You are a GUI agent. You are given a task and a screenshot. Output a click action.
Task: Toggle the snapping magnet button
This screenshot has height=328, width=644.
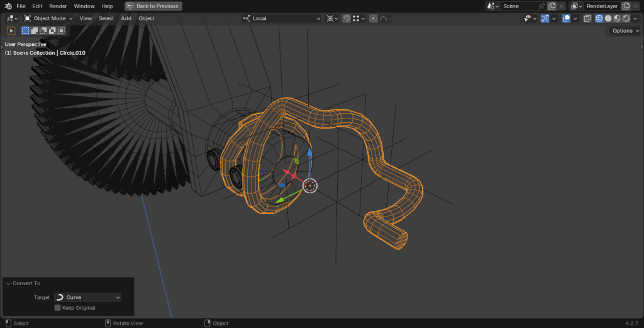pyautogui.click(x=347, y=18)
